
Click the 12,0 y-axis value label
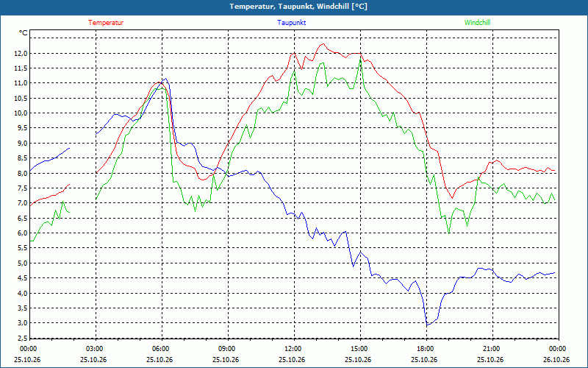[21, 53]
